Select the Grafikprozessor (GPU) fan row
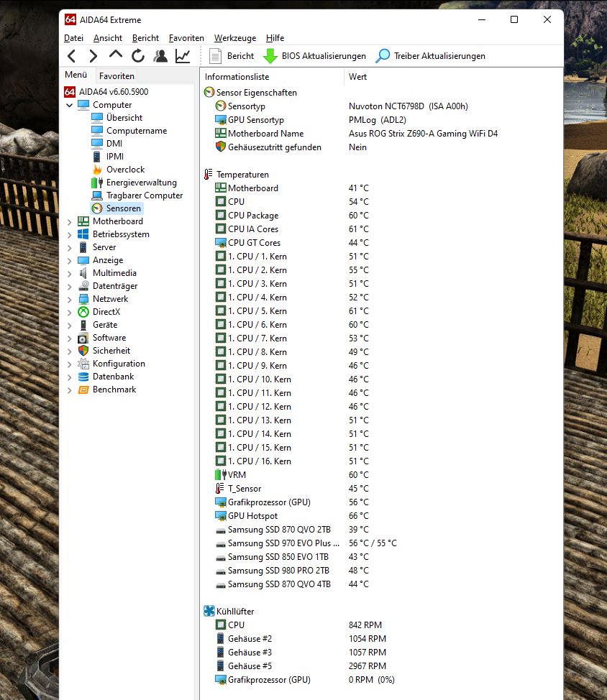Viewport: 607px width, 700px height. 382,679
